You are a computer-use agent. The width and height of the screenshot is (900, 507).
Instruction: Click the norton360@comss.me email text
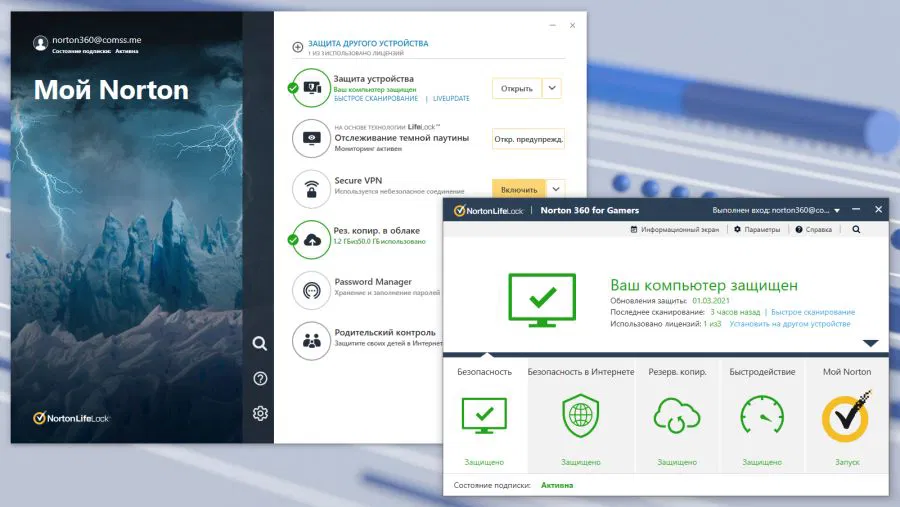tap(96, 40)
